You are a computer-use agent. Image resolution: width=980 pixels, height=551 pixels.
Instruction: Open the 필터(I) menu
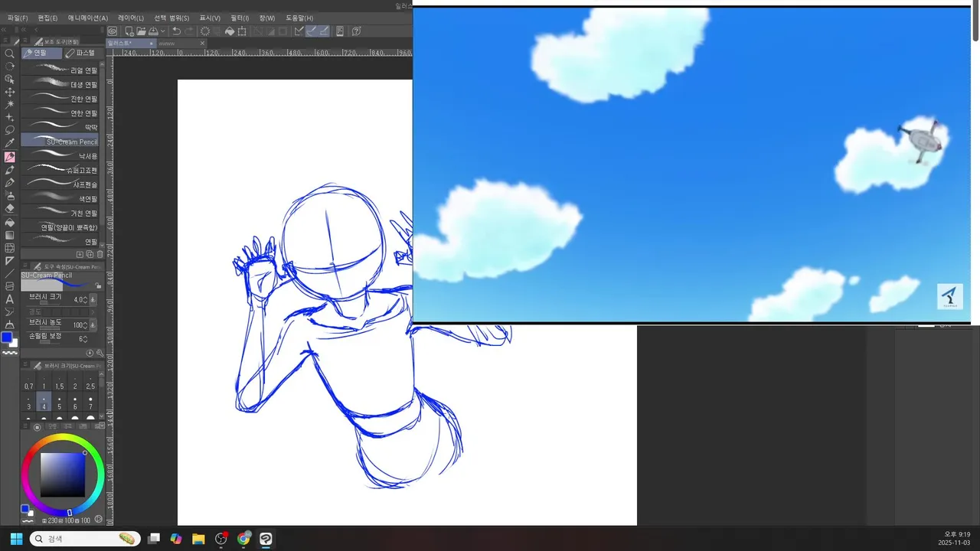click(240, 18)
